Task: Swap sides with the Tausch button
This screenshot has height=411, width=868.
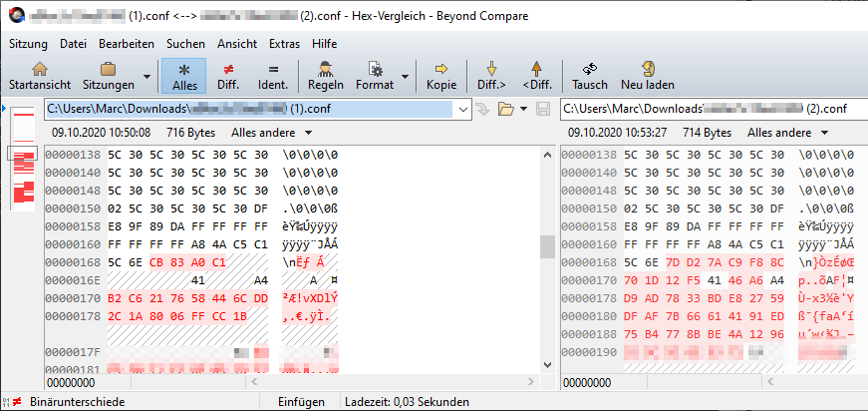Action: 590,76
